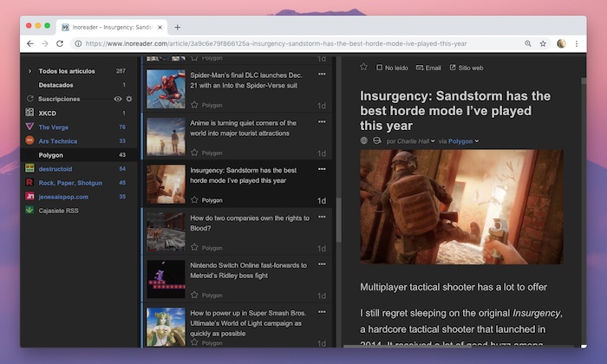This screenshot has height=364, width=607.
Task: Star the Blood rights article
Action: pyautogui.click(x=194, y=248)
